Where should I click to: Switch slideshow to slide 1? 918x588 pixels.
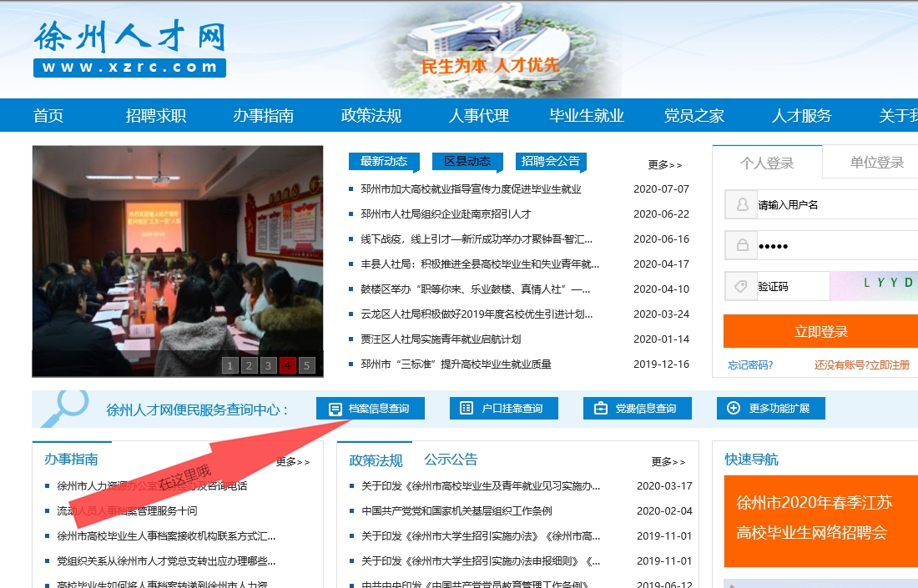pyautogui.click(x=229, y=365)
